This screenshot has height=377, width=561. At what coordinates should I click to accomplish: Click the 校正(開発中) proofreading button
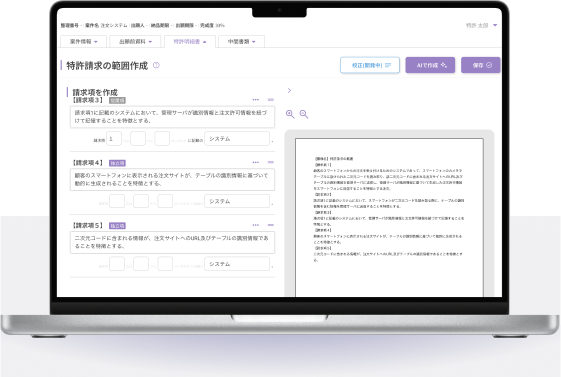coord(370,65)
